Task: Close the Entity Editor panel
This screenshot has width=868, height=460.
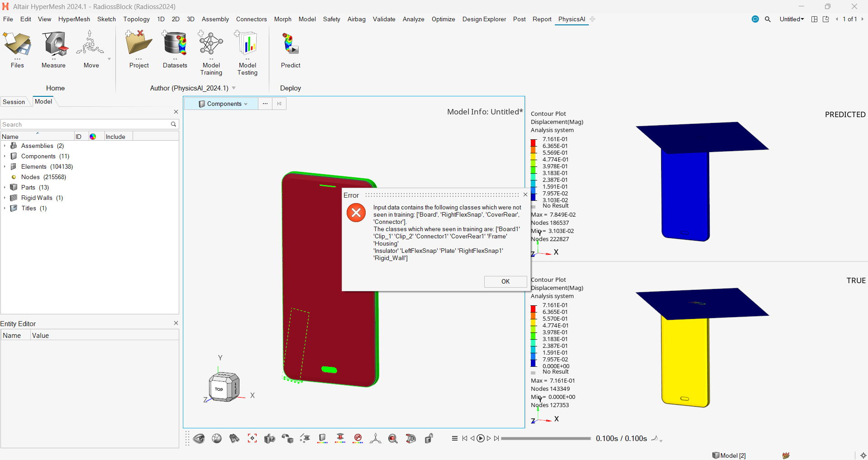Action: (176, 323)
